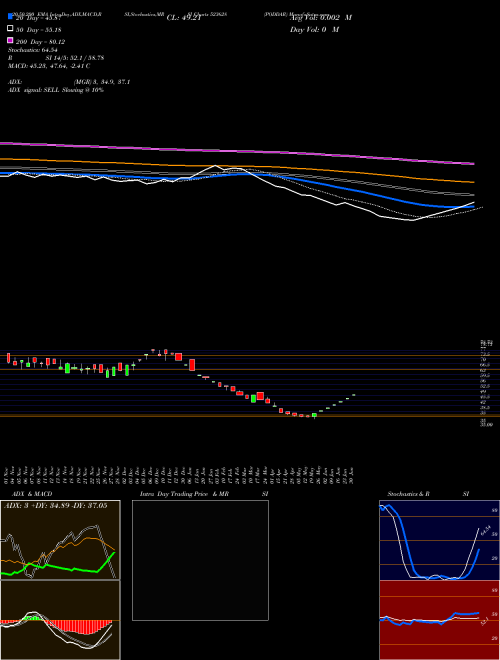Viewport: 500px width, 660px height.
Task: Click the orange moving average line on main chart
Action: [236, 166]
